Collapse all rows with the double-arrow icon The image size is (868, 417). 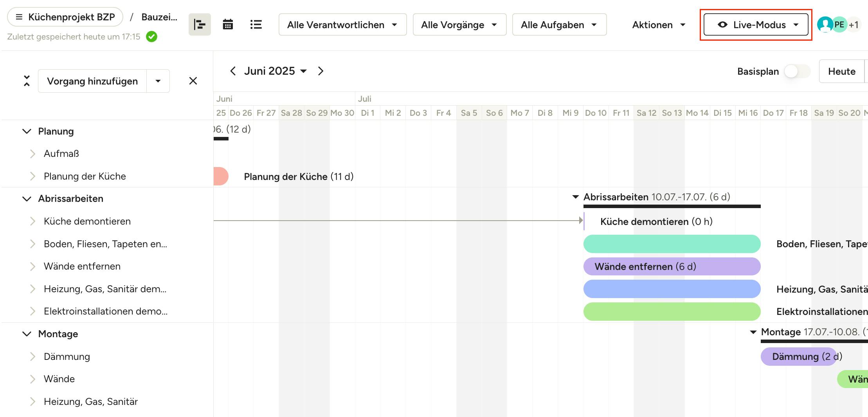pyautogui.click(x=27, y=81)
